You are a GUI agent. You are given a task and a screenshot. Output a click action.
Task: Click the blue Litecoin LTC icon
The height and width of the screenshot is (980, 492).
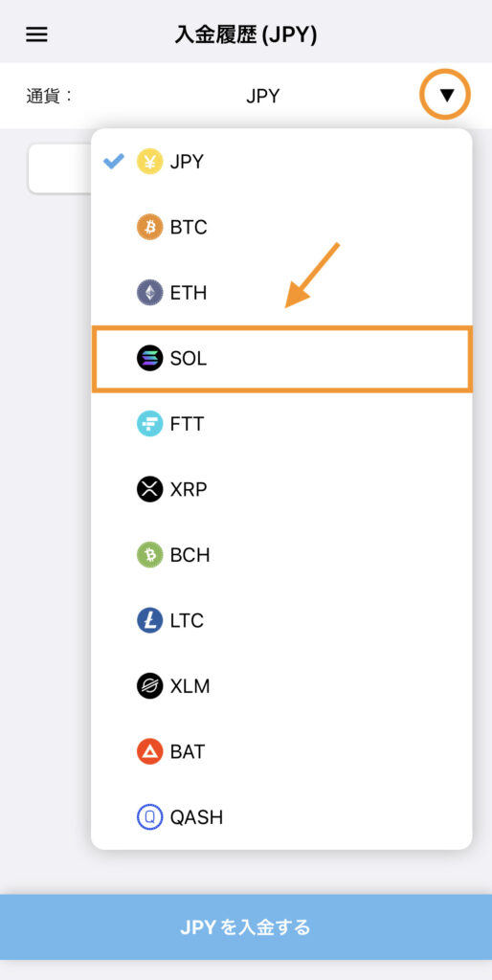point(149,620)
